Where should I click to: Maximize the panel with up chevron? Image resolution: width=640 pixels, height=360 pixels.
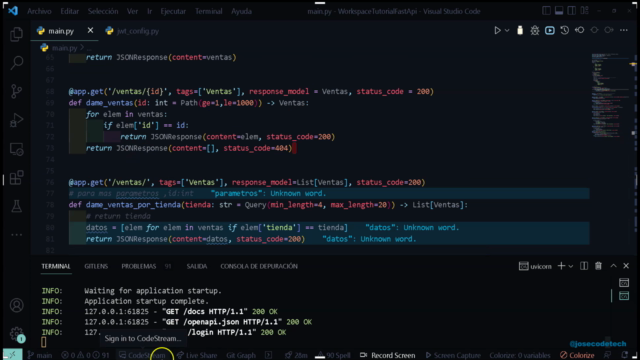(x=613, y=266)
